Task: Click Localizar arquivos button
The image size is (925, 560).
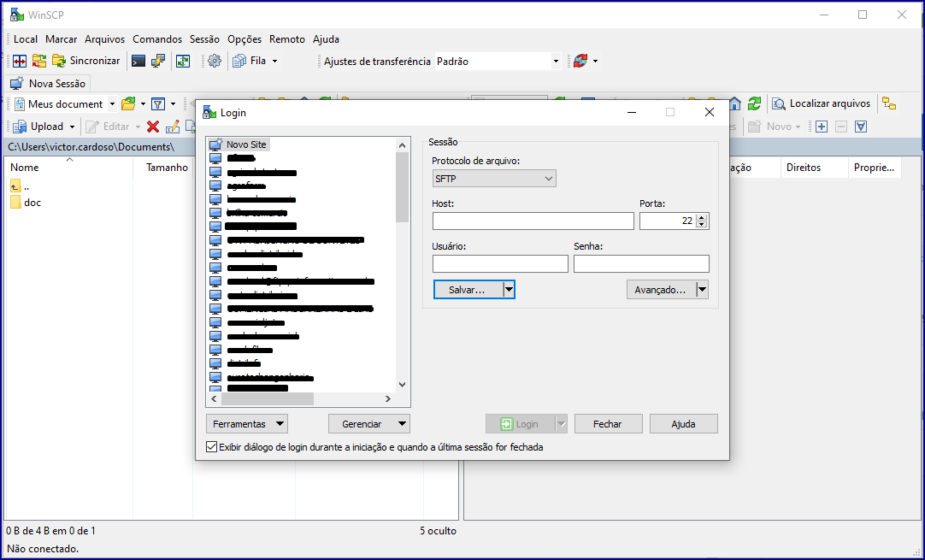Action: coord(822,103)
